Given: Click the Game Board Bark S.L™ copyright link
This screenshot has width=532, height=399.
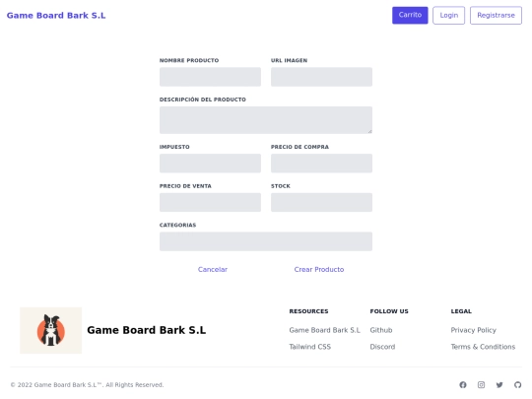Looking at the screenshot, I should click(x=68, y=385).
